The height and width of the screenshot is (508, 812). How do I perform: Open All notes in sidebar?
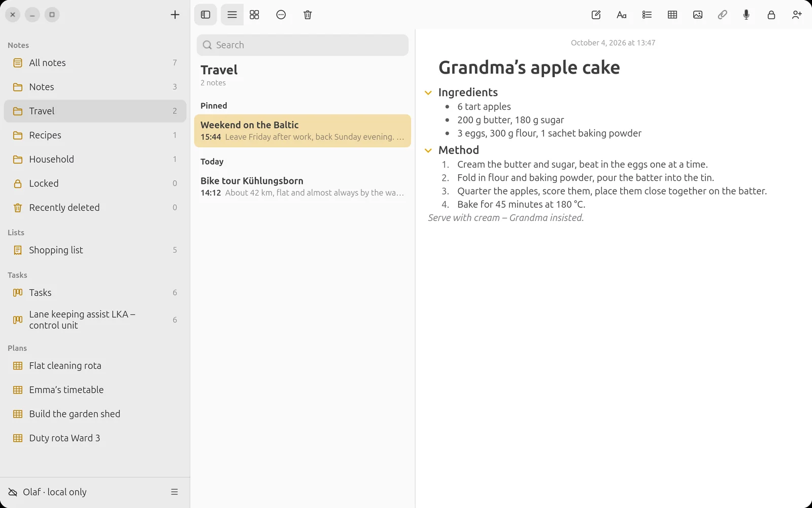[x=95, y=63]
